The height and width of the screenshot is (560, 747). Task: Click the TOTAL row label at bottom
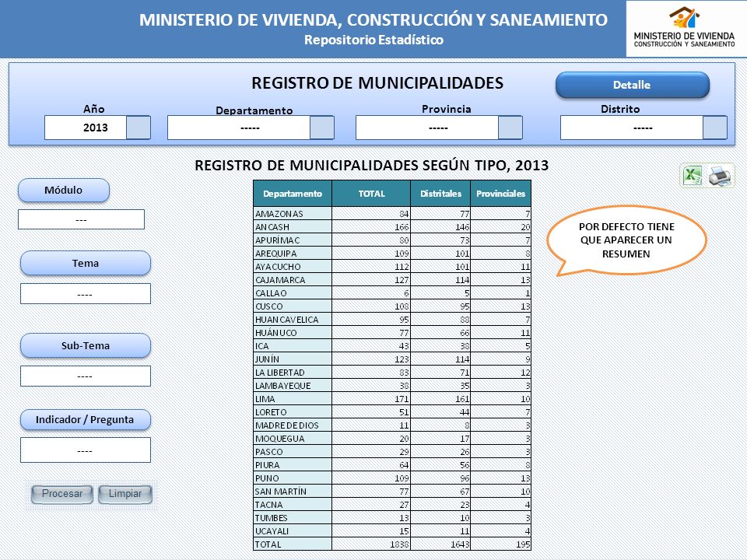pyautogui.click(x=268, y=544)
